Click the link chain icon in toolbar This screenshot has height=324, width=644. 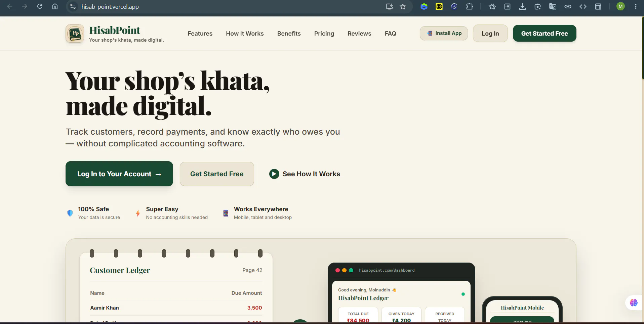point(568,6)
